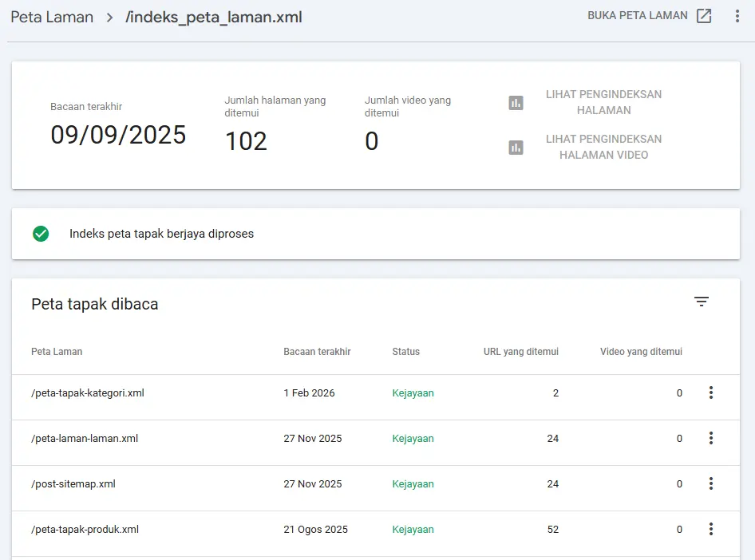Screen dimensions: 755x560
Task: Click the bar chart icon for Pengindeksan Halaman Video
Action: point(516,148)
